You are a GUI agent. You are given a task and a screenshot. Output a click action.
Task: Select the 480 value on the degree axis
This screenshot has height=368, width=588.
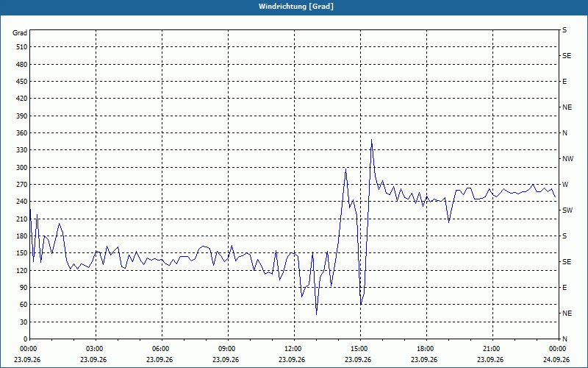22,64
